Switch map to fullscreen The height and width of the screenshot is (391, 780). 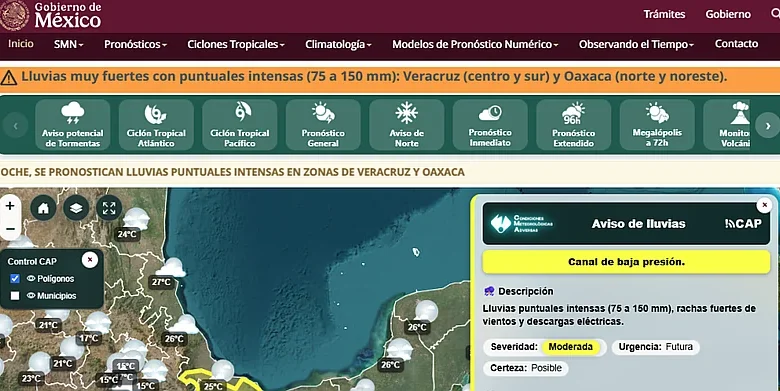point(109,208)
